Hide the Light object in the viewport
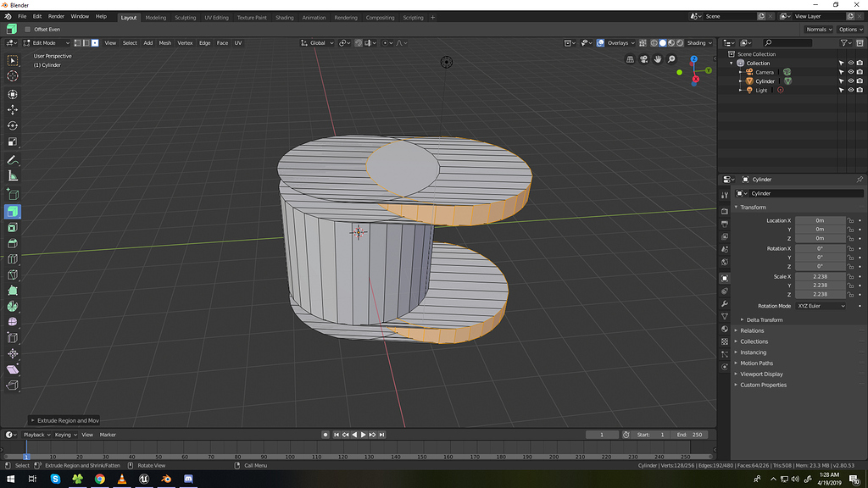The height and width of the screenshot is (488, 868). 851,90
